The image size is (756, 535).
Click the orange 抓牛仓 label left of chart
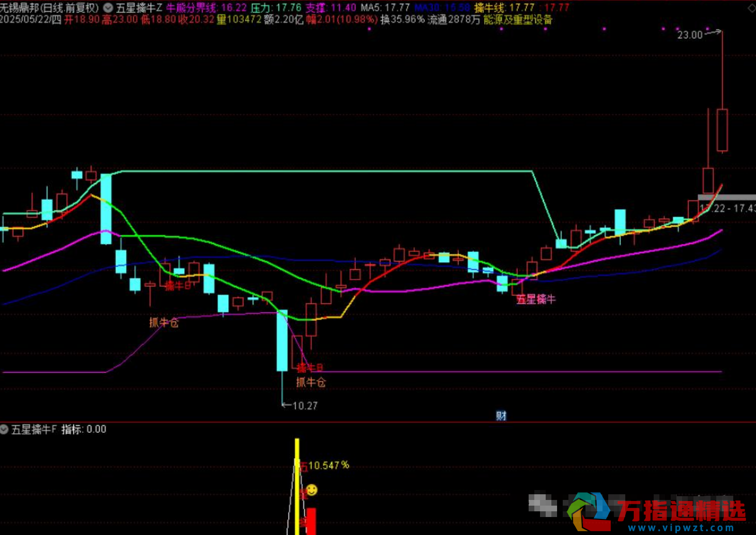(x=164, y=322)
